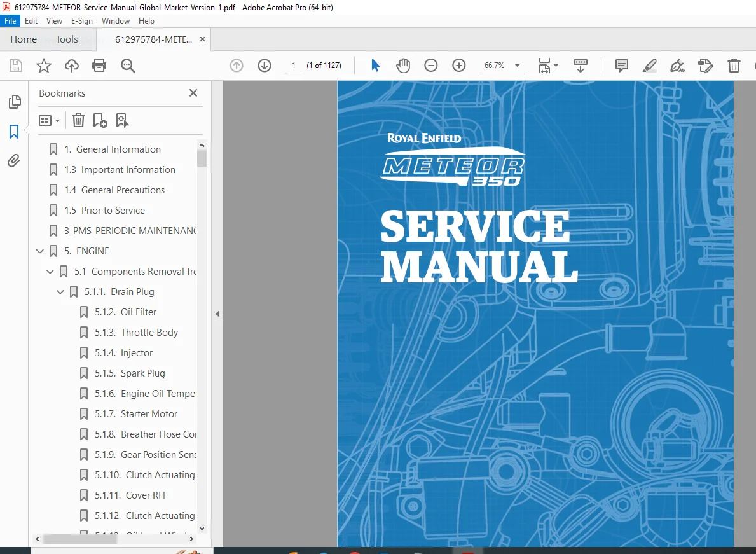Toggle the Bookmarks side panel icon

14,131
